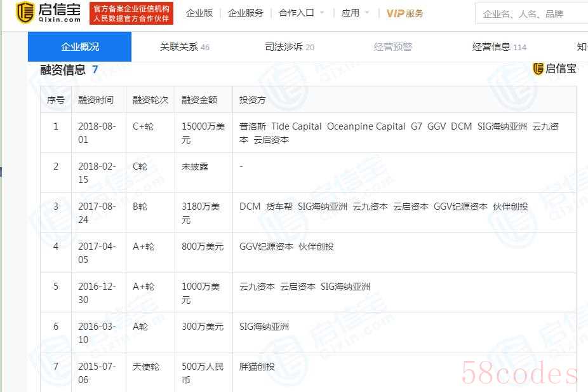Expand the 应用 dropdown menu

click(x=355, y=13)
